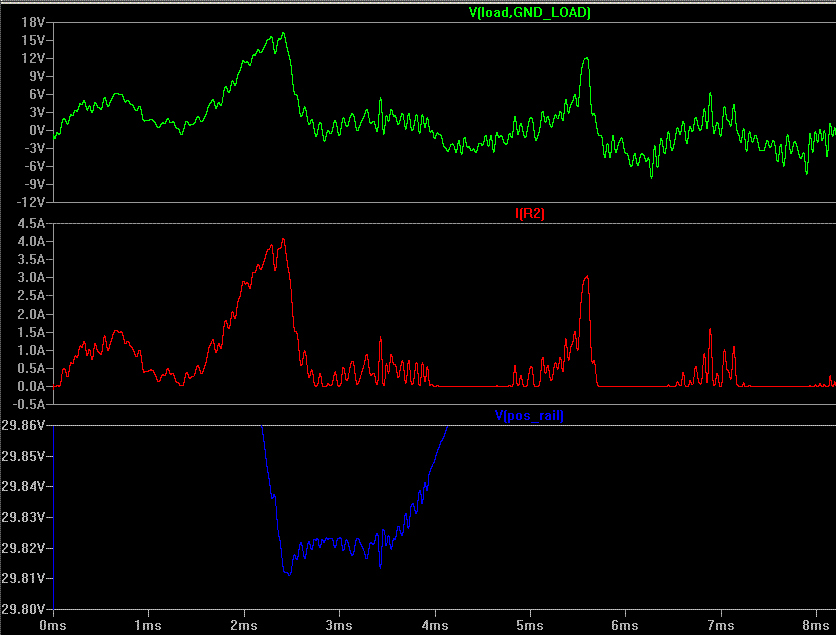Click the 4.0A axis label

coord(31,242)
